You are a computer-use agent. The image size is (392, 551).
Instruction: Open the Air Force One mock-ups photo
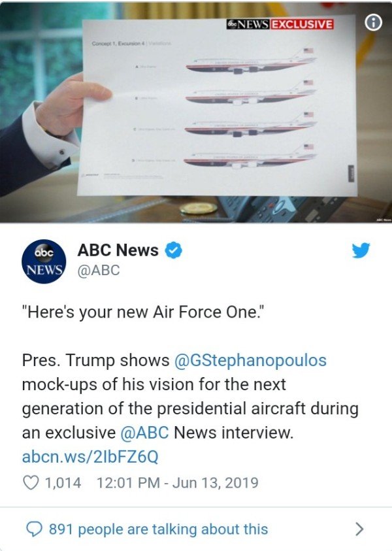coord(196,112)
